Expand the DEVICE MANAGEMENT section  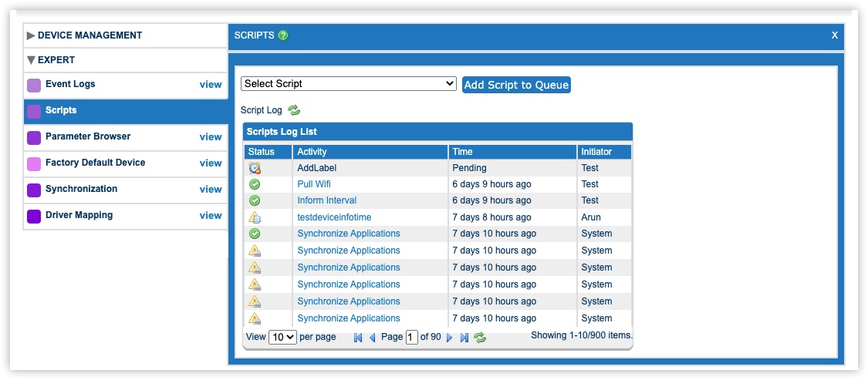(x=90, y=35)
